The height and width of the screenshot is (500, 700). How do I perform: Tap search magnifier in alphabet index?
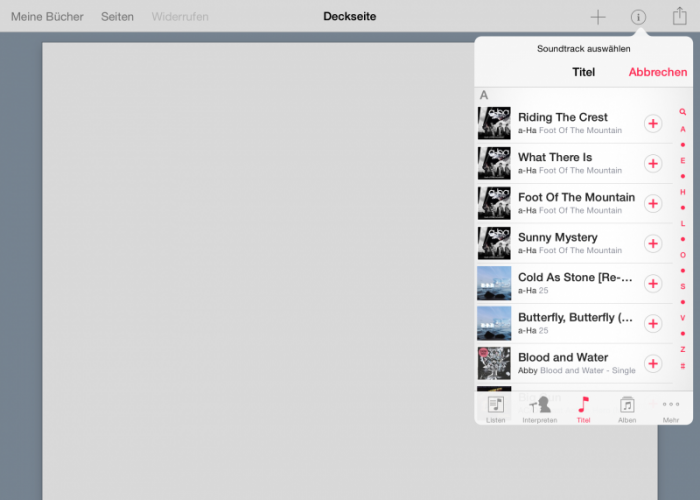(683, 112)
